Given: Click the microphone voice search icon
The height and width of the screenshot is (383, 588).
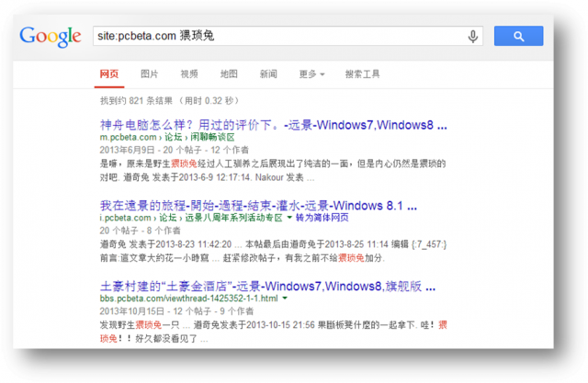Looking at the screenshot, I should [473, 37].
